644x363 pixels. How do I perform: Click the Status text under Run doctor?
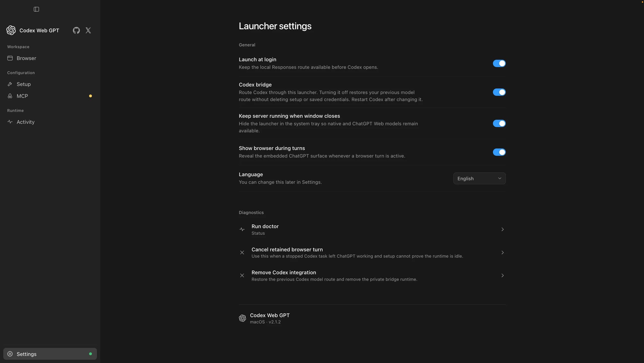coord(258,233)
